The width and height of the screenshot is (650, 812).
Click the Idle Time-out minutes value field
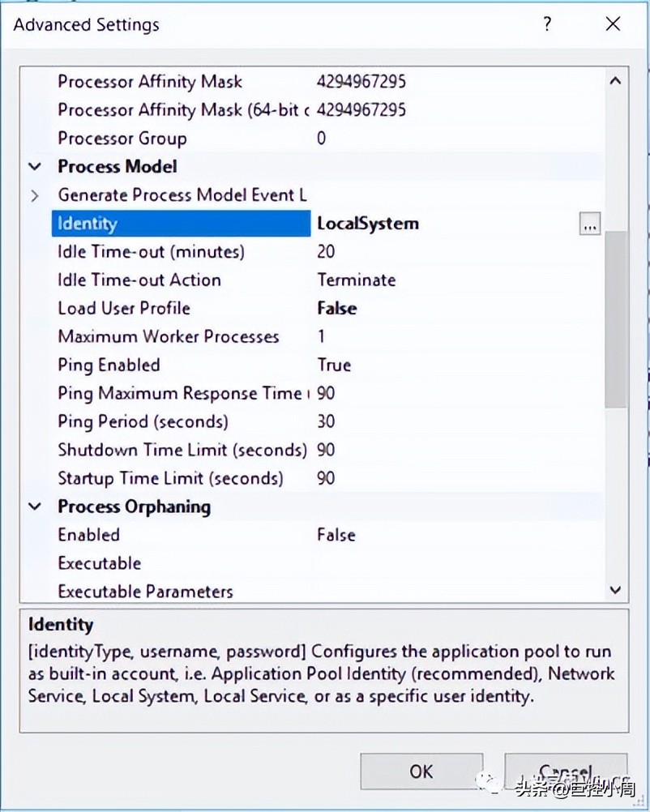[x=326, y=252]
